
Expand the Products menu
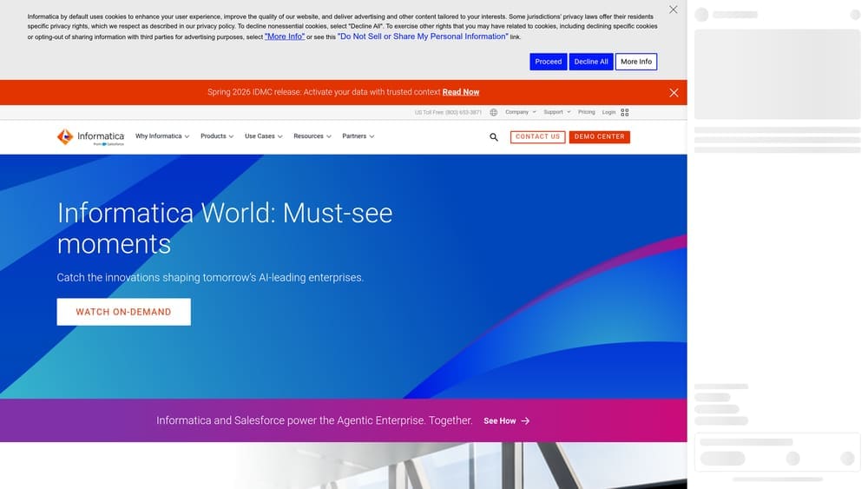pos(217,136)
